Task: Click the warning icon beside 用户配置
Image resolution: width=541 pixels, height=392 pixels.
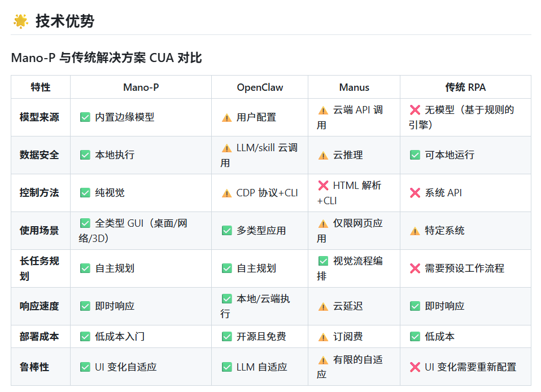Action: 226,117
